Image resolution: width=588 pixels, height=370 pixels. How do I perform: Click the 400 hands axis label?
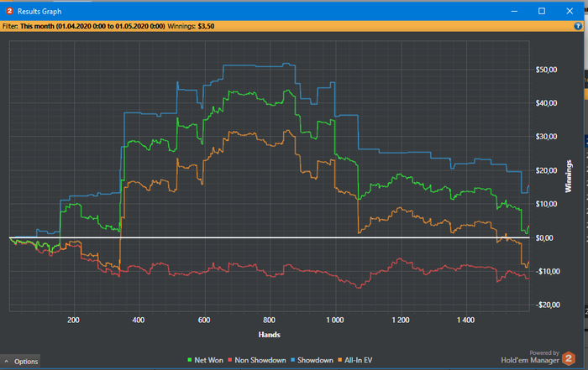(x=139, y=320)
